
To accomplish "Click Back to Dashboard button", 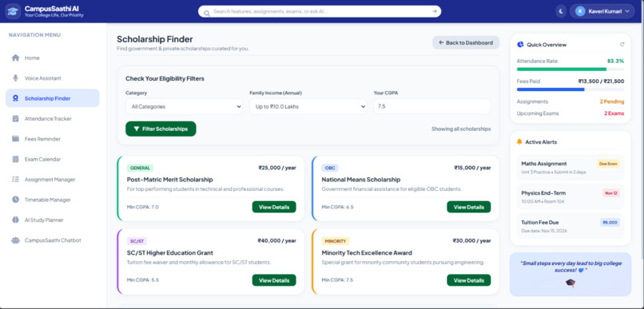I will point(466,42).
